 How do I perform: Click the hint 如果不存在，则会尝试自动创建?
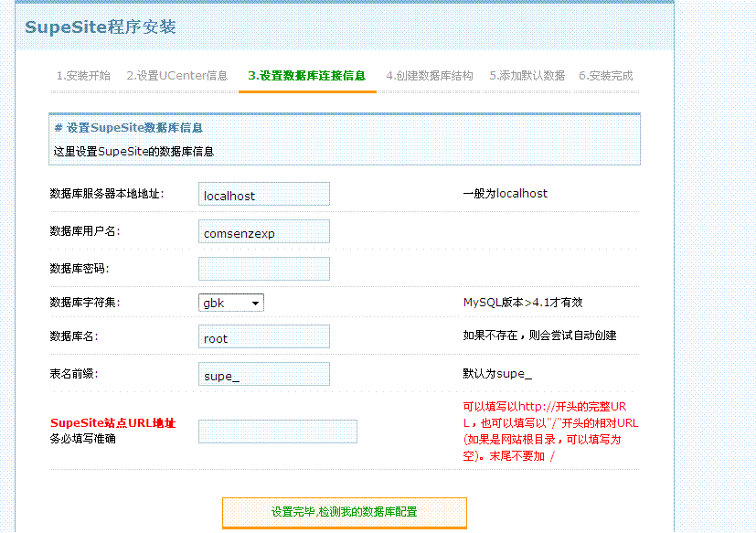(540, 336)
